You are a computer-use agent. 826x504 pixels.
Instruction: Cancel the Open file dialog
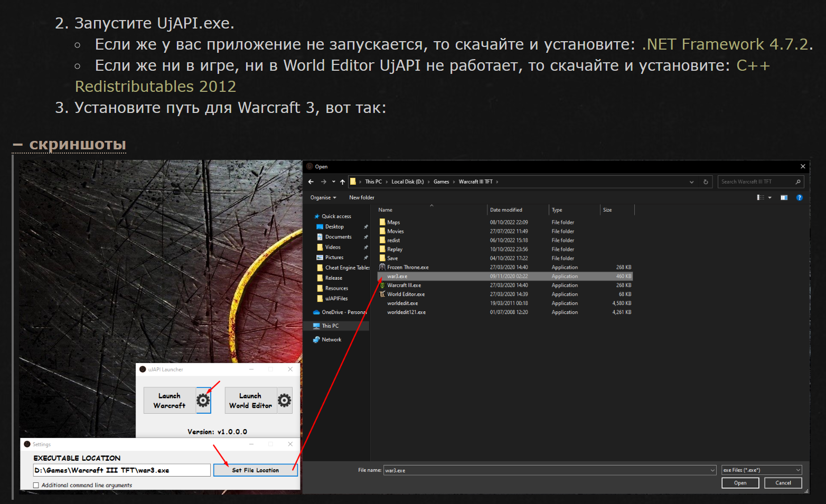coord(783,483)
